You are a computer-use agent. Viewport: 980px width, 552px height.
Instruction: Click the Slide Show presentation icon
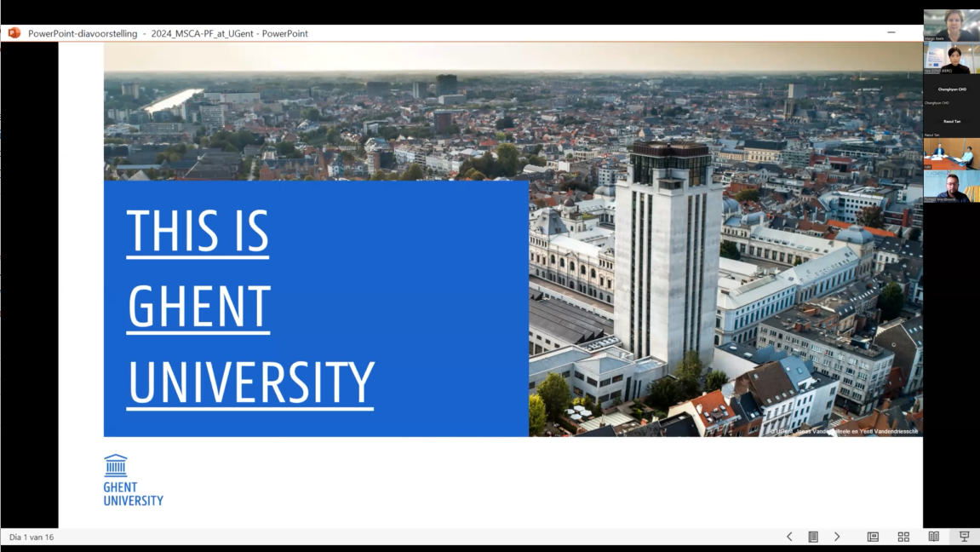point(965,537)
